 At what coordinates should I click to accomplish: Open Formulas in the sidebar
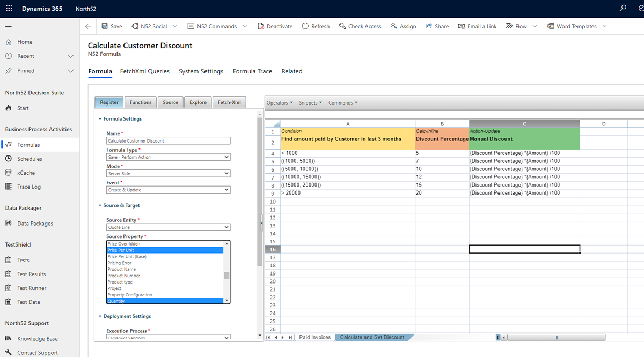pyautogui.click(x=40, y=145)
